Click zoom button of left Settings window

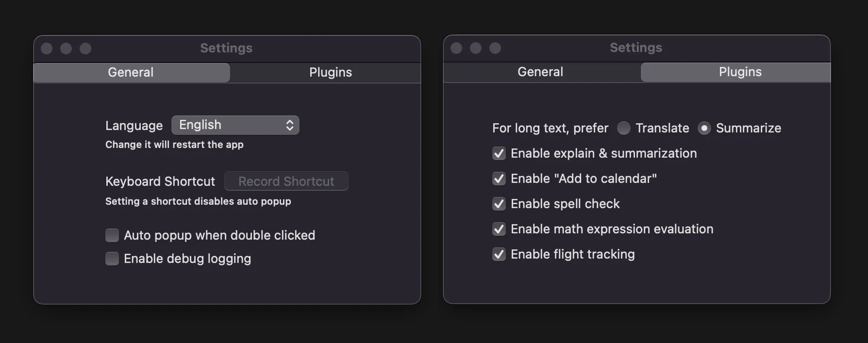pos(85,49)
